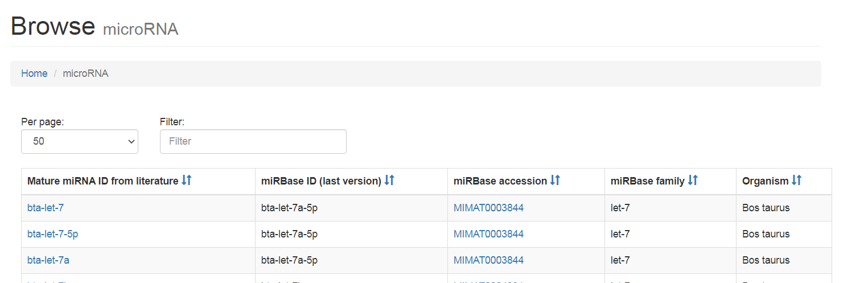Open bta-let-7-5p miRNA entry
The width and height of the screenshot is (868, 283).
[x=53, y=234]
